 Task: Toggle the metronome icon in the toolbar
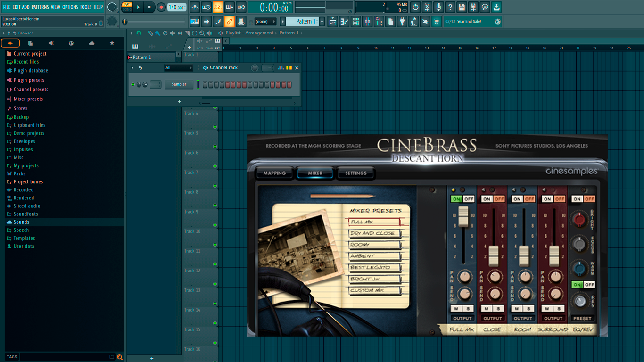(x=195, y=7)
